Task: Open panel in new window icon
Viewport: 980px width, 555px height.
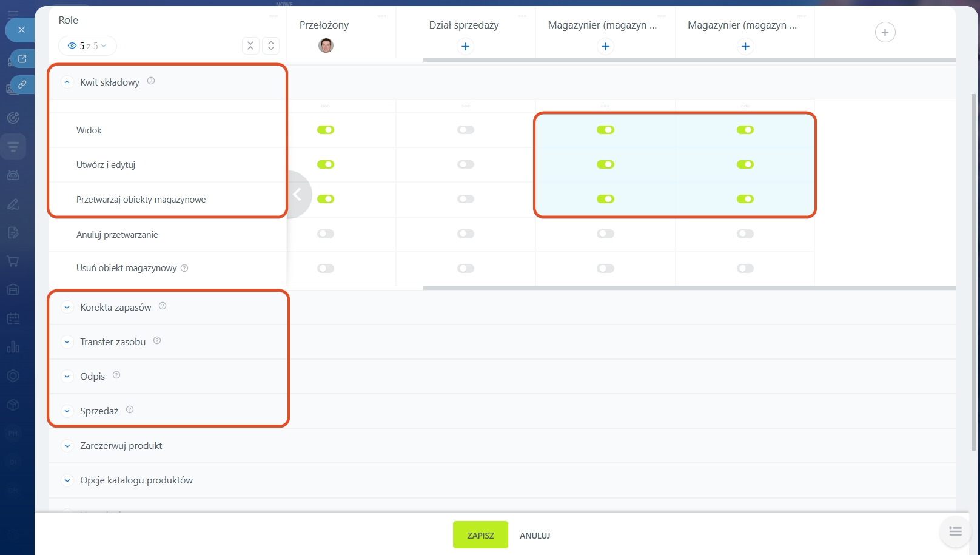Action: pyautogui.click(x=22, y=59)
